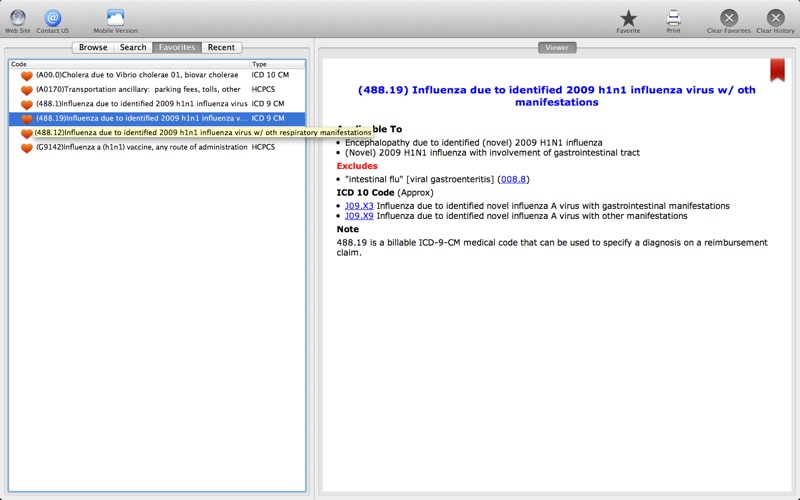Select the G9142 Influenza vaccine entry
Screen dimensions: 800x500
[157, 147]
